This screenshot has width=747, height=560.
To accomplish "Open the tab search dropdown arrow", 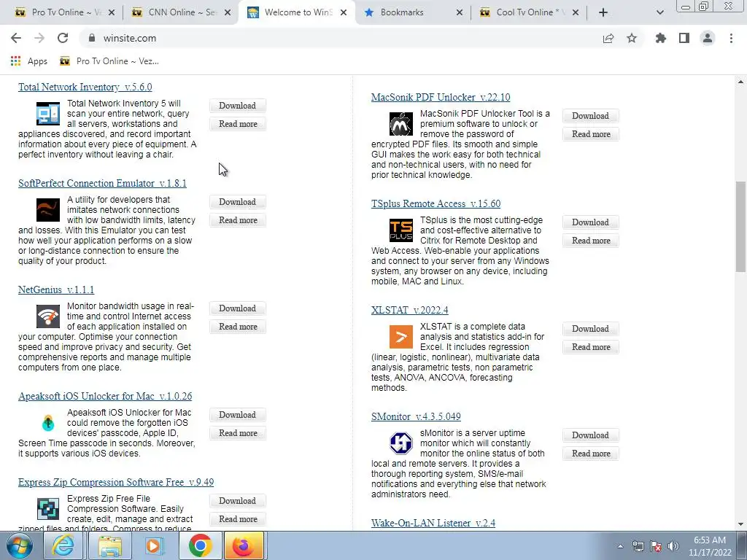I will point(659,12).
